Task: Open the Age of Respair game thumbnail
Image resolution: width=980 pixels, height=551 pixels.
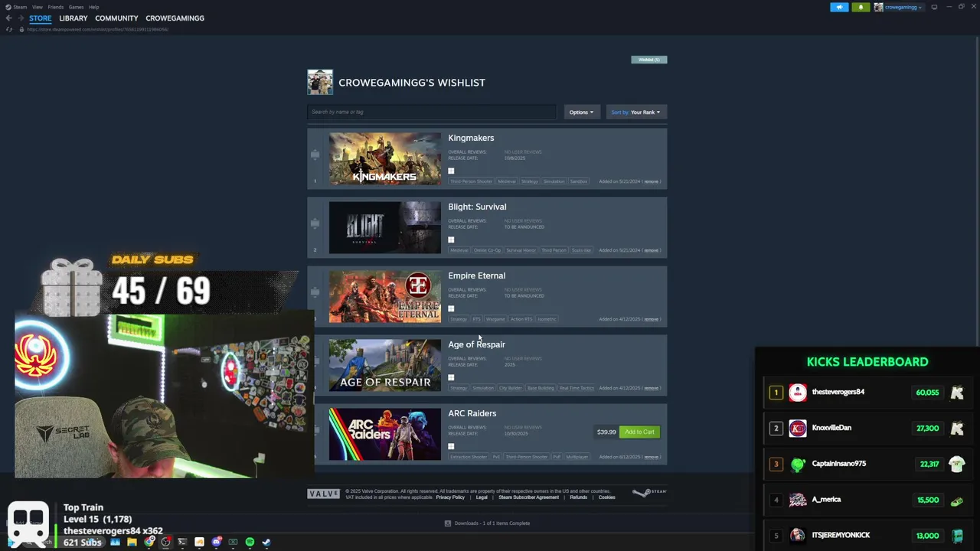Action: pos(385,365)
